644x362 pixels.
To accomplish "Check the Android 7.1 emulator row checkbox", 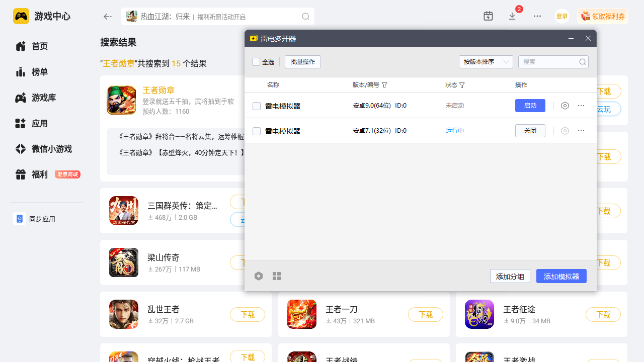I will (x=257, y=131).
